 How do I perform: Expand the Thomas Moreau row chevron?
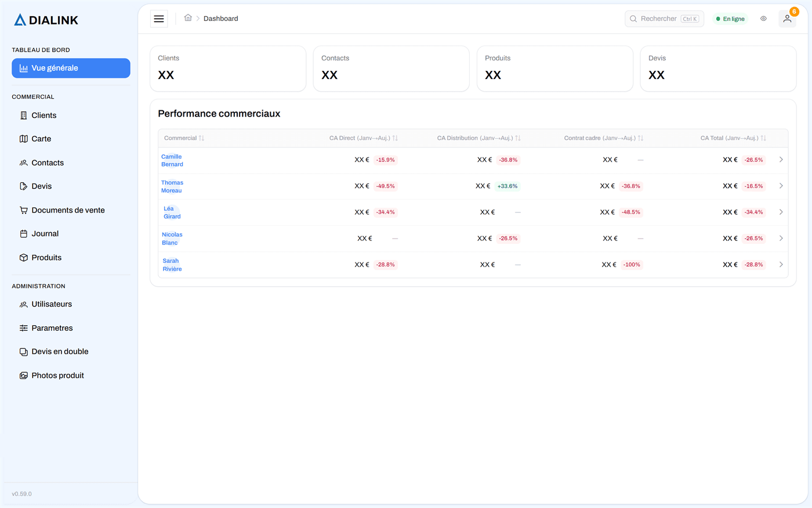click(781, 186)
